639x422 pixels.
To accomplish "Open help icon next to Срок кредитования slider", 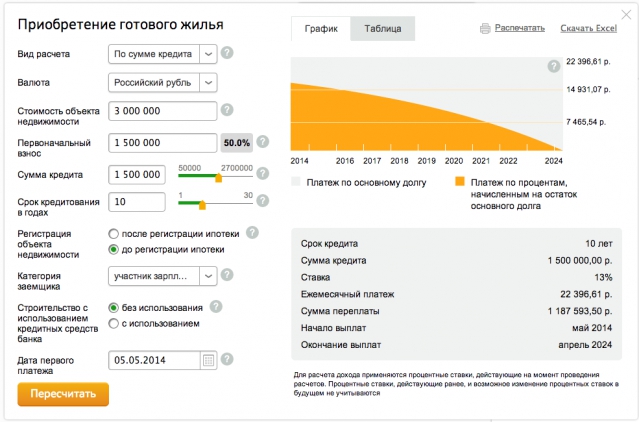I will point(263,200).
